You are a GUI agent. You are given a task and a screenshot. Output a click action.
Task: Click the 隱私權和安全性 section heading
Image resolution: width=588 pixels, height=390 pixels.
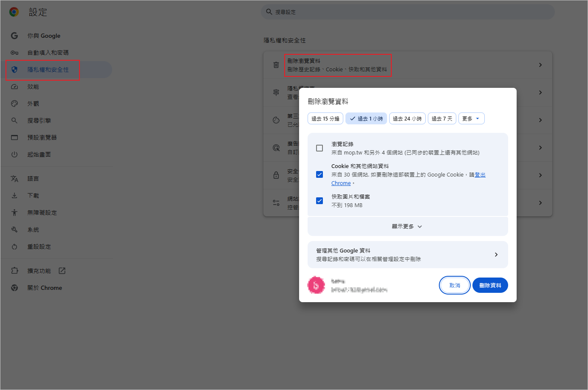(285, 40)
